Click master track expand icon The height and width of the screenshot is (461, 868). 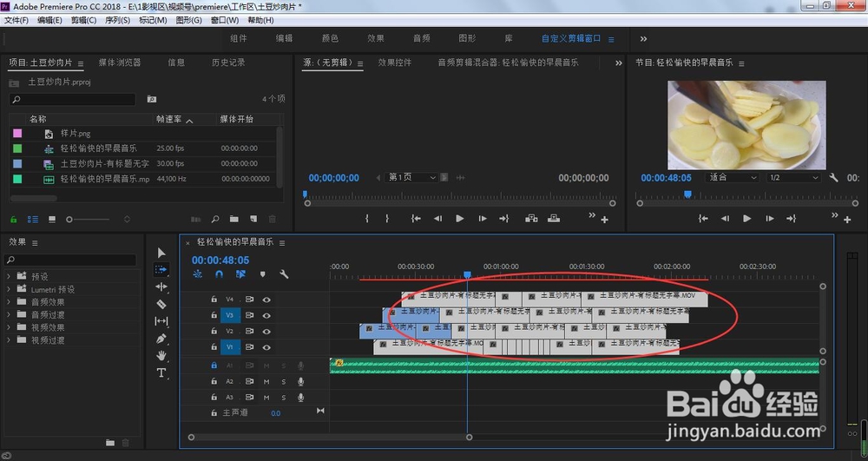coord(320,411)
